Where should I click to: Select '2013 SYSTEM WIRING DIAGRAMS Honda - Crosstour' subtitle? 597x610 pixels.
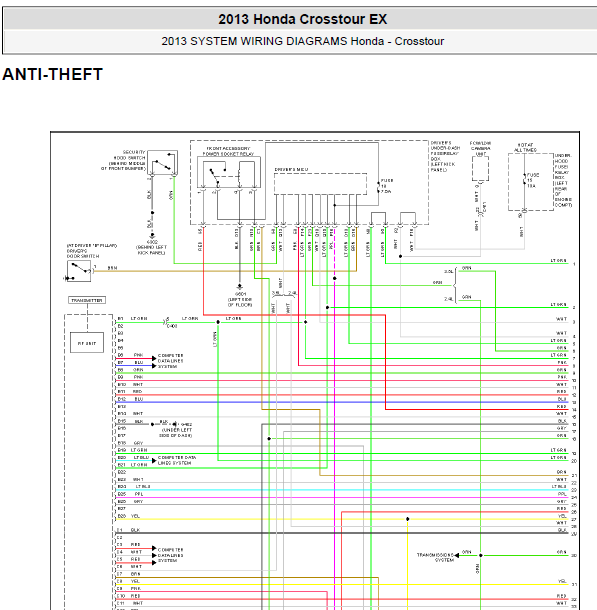click(x=302, y=41)
